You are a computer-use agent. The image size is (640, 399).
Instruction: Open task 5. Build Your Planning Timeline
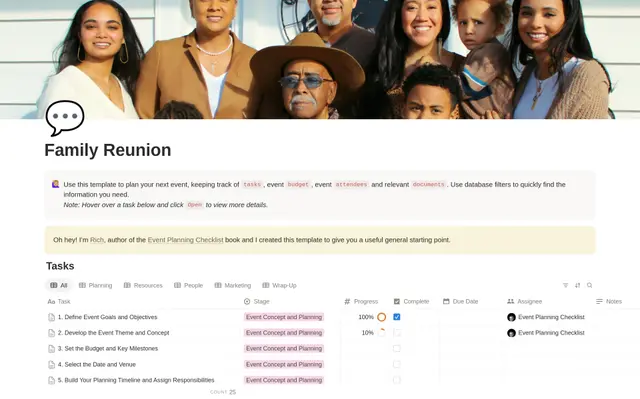point(136,380)
